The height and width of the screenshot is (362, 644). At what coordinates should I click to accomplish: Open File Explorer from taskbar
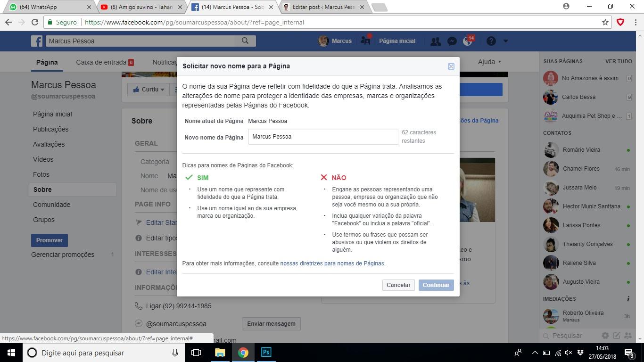(220, 353)
